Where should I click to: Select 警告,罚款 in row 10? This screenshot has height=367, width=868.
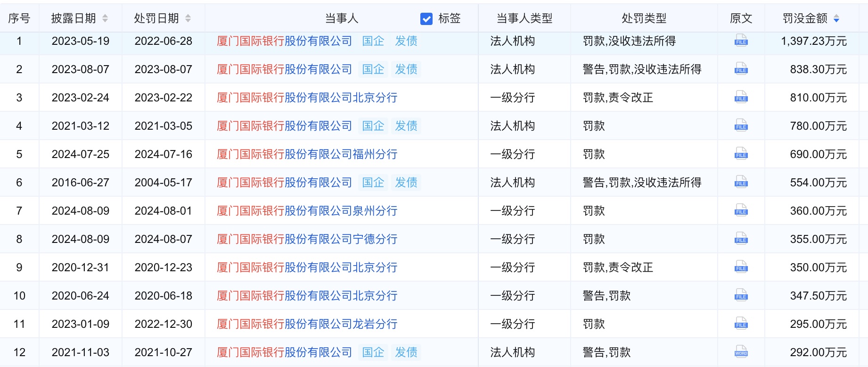click(606, 296)
